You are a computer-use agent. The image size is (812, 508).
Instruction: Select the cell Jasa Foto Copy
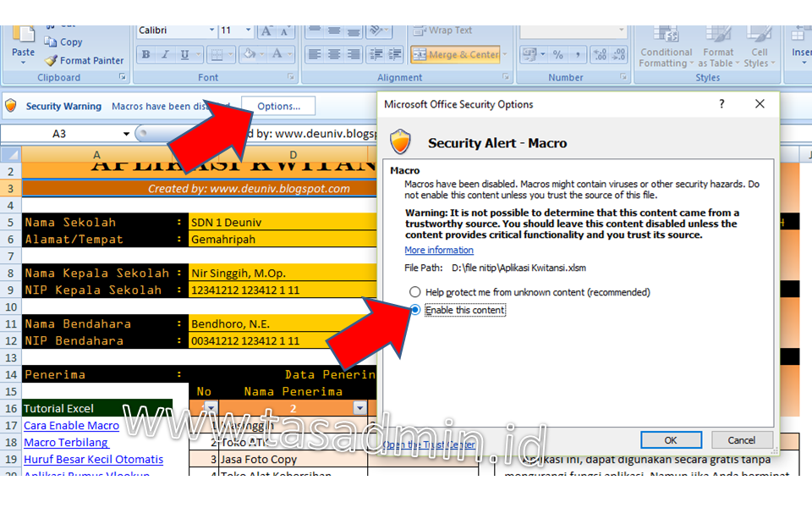pyautogui.click(x=294, y=459)
